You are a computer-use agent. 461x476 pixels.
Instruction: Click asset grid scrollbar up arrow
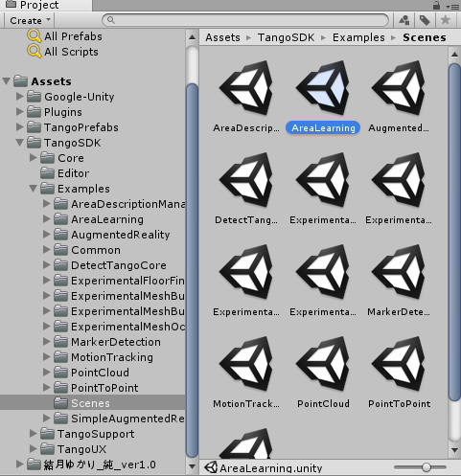point(454,55)
